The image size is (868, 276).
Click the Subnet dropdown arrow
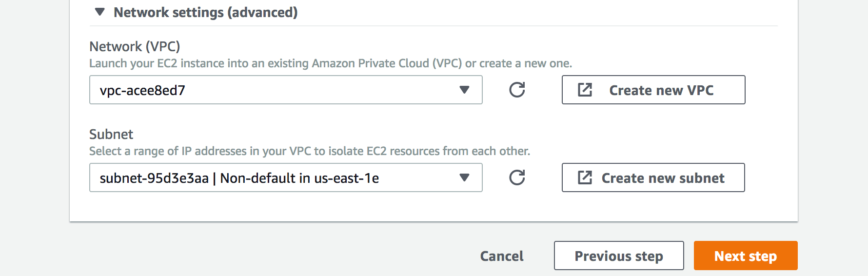click(464, 178)
